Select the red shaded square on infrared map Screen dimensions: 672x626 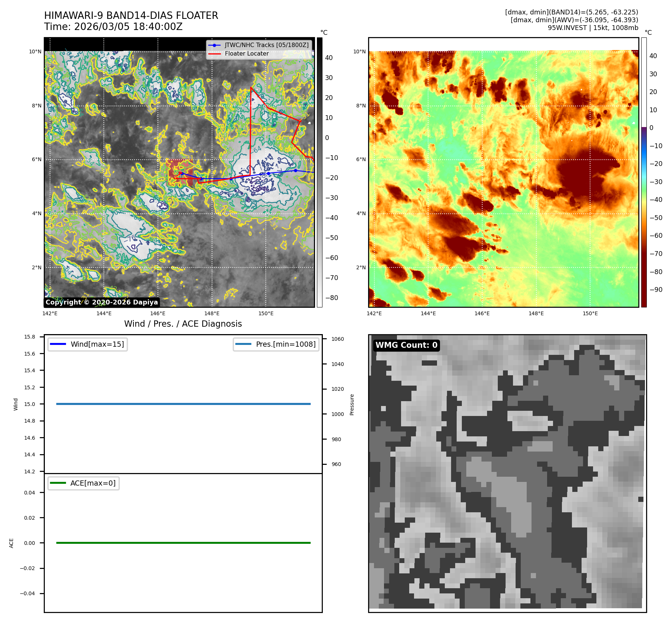coord(181,173)
